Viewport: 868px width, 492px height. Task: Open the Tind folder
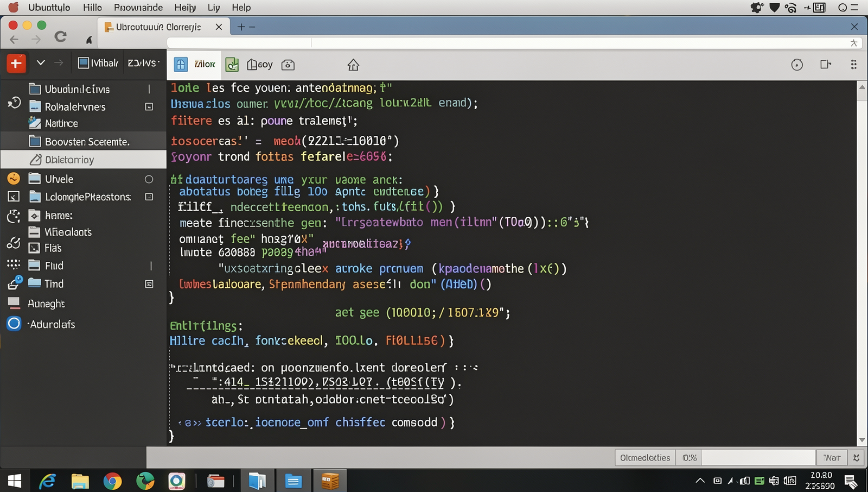[x=46, y=283]
